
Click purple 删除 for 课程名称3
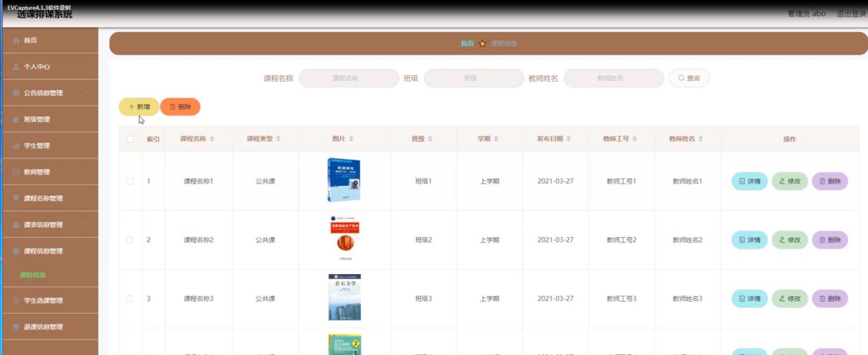pyautogui.click(x=830, y=299)
